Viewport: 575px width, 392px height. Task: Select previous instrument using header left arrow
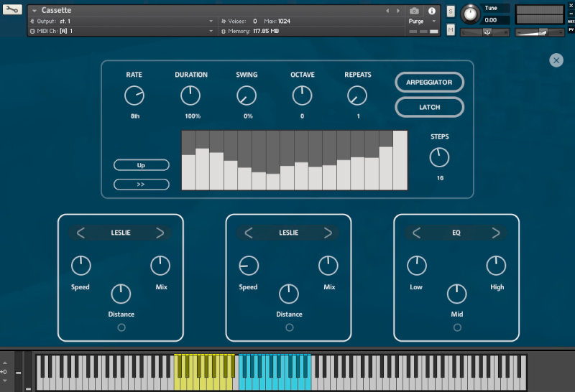(x=388, y=11)
